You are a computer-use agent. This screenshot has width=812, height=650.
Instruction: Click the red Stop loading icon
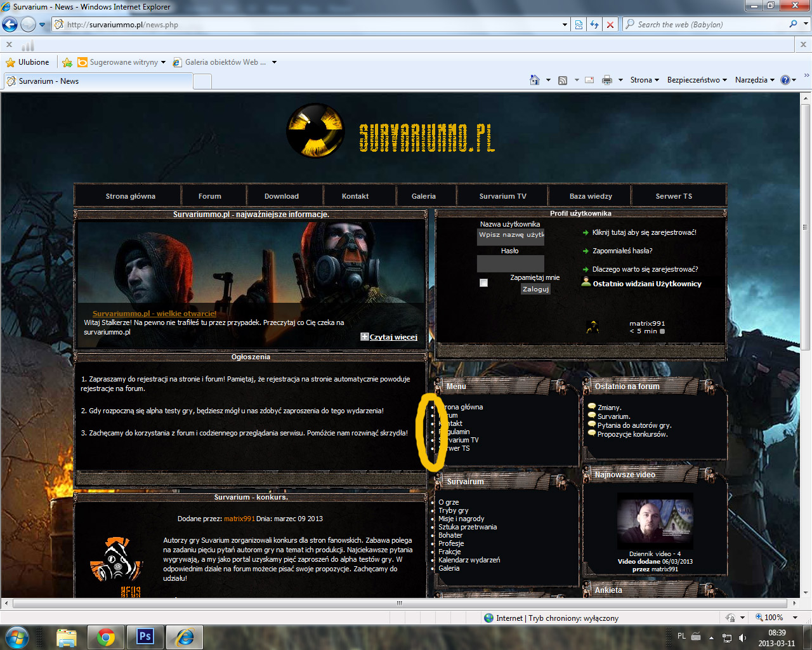(x=610, y=25)
